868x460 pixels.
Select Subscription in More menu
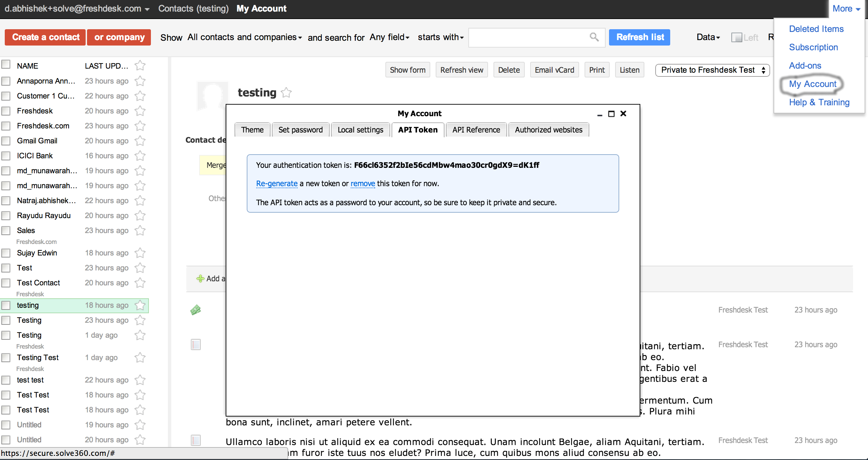click(x=814, y=47)
